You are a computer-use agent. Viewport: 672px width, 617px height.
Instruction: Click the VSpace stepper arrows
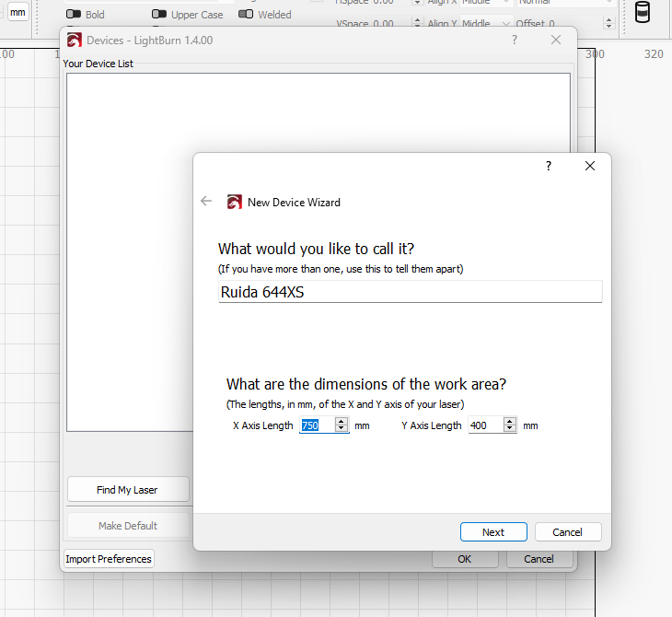417,23
